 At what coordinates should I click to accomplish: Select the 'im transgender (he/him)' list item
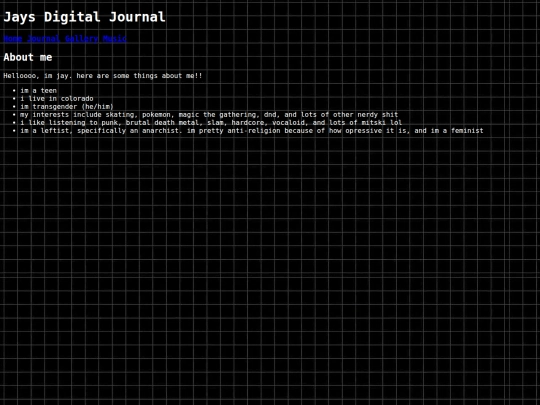click(x=67, y=106)
